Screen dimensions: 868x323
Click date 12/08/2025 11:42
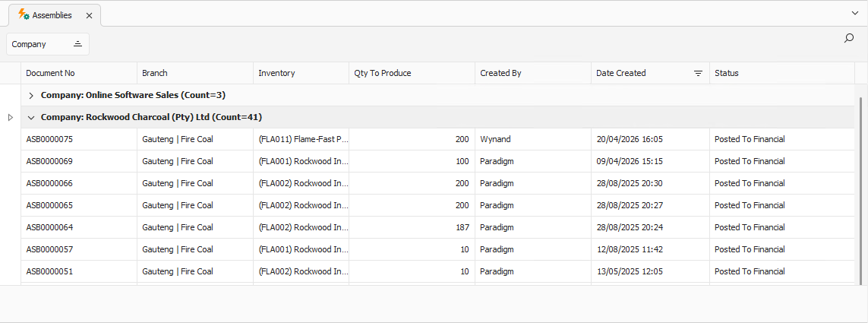pos(630,250)
